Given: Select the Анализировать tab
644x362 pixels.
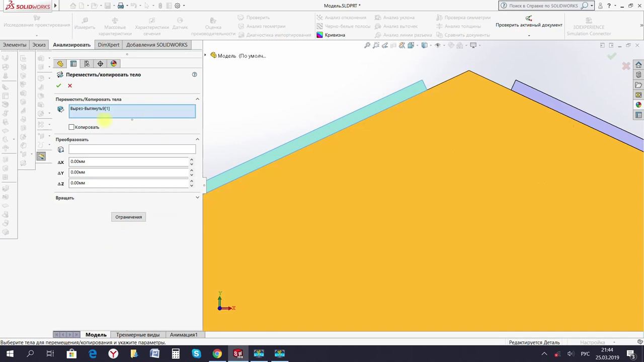Looking at the screenshot, I should [x=71, y=45].
